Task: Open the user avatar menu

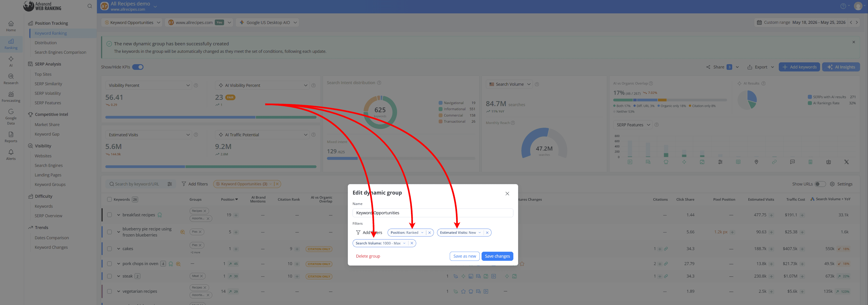Action: tap(858, 6)
